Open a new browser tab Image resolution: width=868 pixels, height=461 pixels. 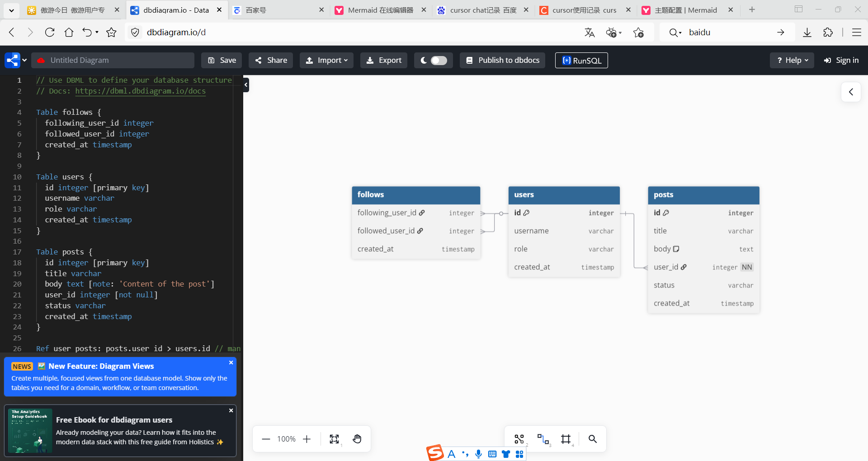(x=752, y=9)
